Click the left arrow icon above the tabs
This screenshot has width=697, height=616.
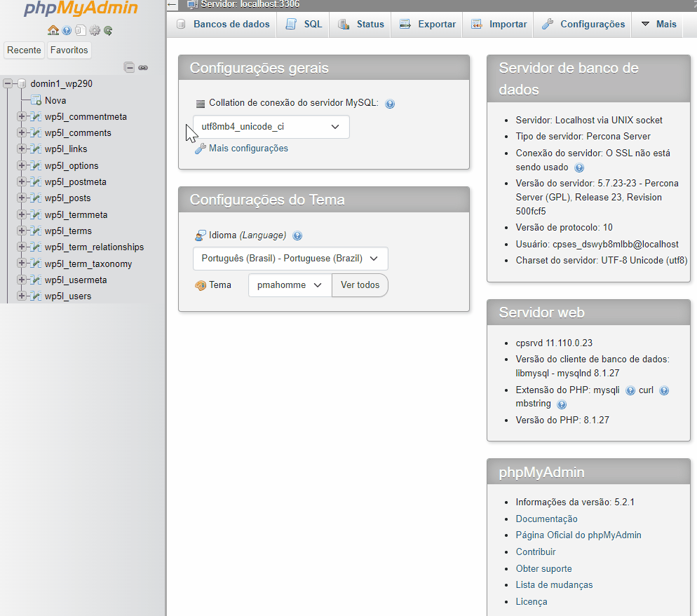click(x=172, y=5)
